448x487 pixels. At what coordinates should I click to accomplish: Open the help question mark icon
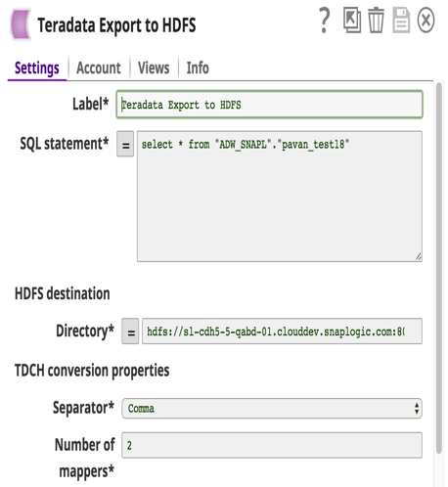point(324,21)
